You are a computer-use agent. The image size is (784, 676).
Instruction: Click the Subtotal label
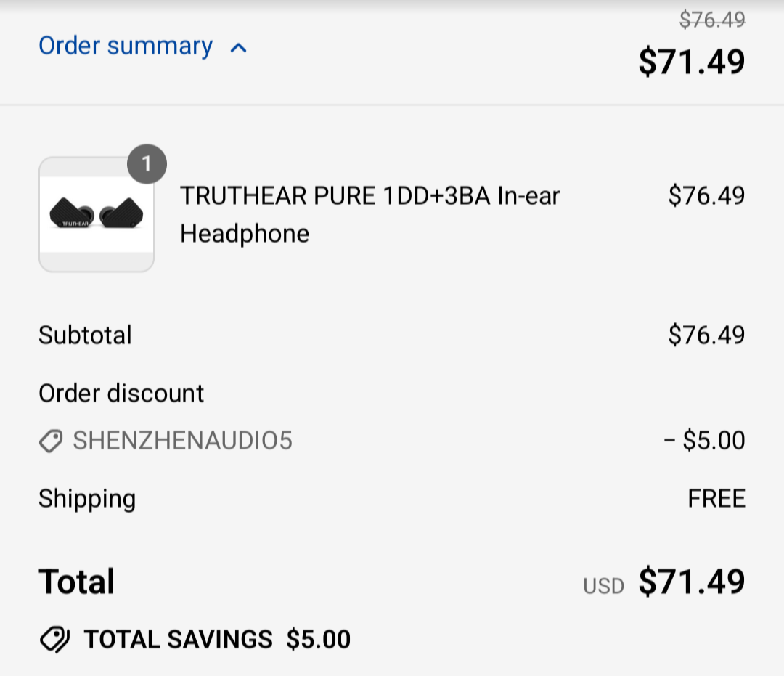85,335
